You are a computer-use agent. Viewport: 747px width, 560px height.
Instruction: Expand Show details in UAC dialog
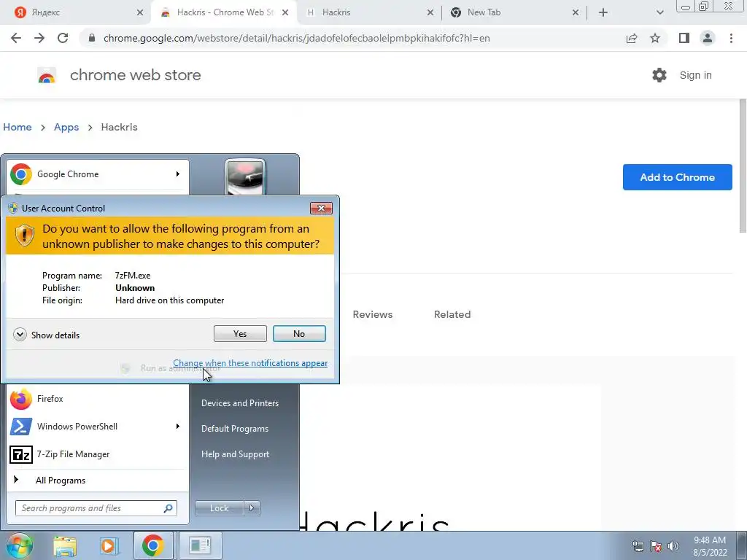point(46,335)
